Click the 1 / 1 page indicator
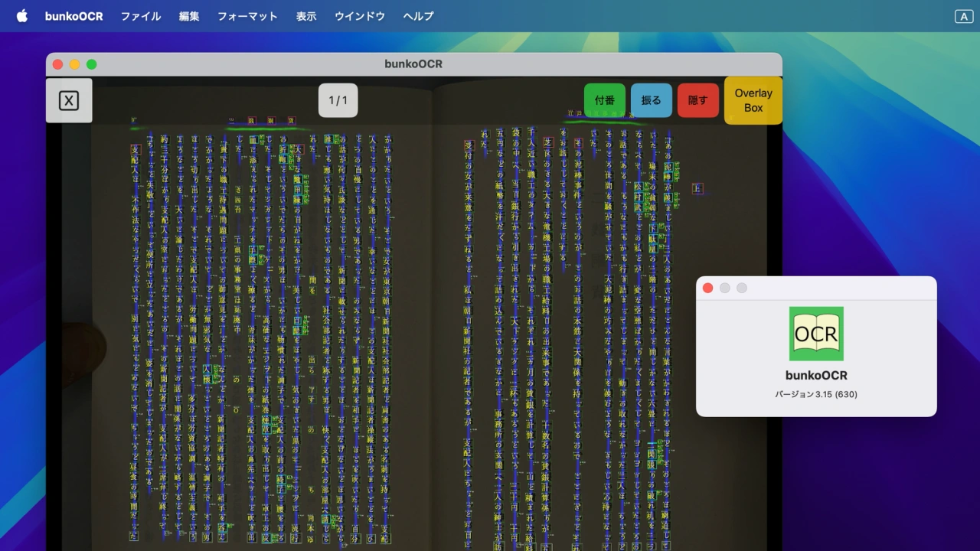 click(x=338, y=100)
